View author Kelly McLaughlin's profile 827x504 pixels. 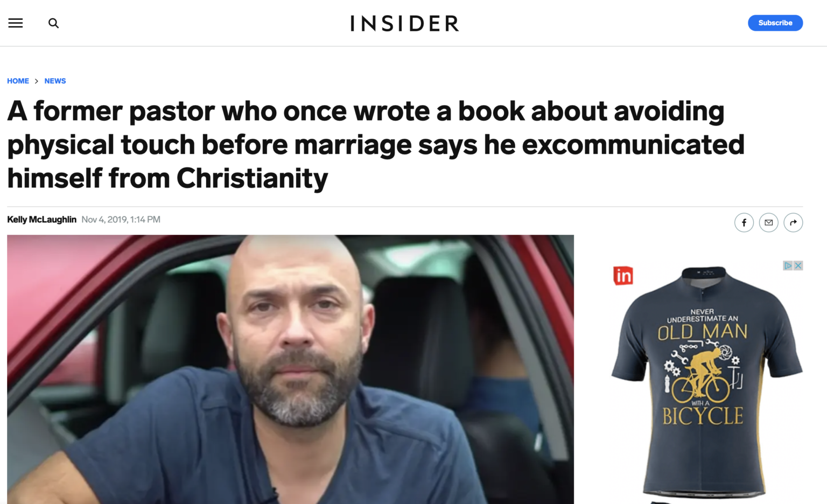pos(41,219)
